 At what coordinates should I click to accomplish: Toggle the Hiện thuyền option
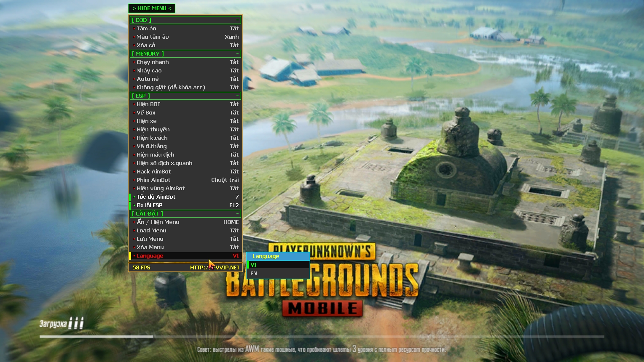185,129
